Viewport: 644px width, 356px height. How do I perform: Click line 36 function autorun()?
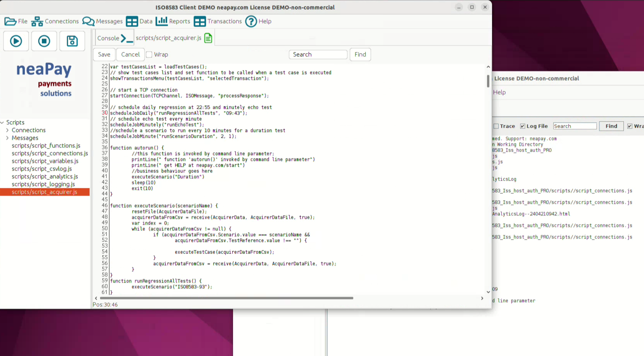click(x=137, y=148)
